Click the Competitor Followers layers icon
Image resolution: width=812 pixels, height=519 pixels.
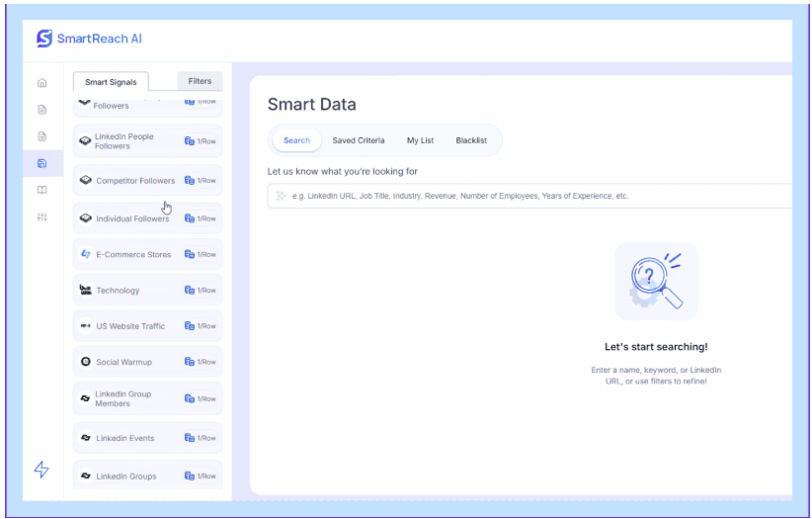(85, 181)
